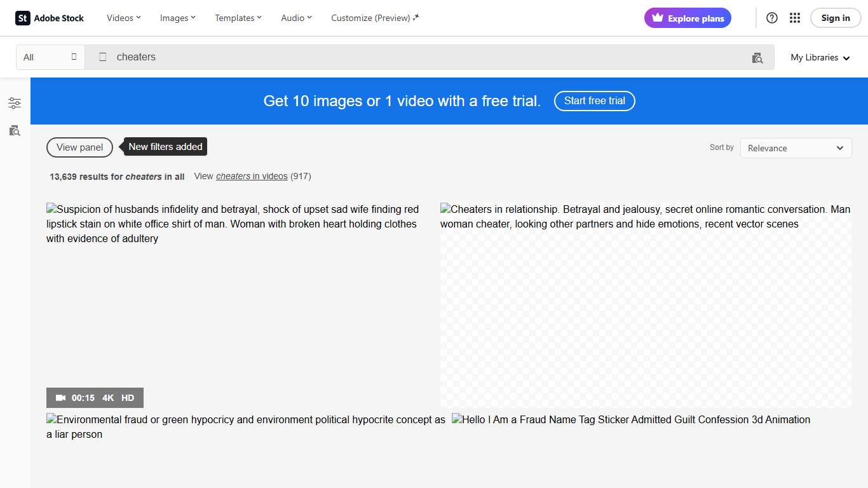868x488 pixels.
Task: Open the Images menu
Action: [x=177, y=18]
